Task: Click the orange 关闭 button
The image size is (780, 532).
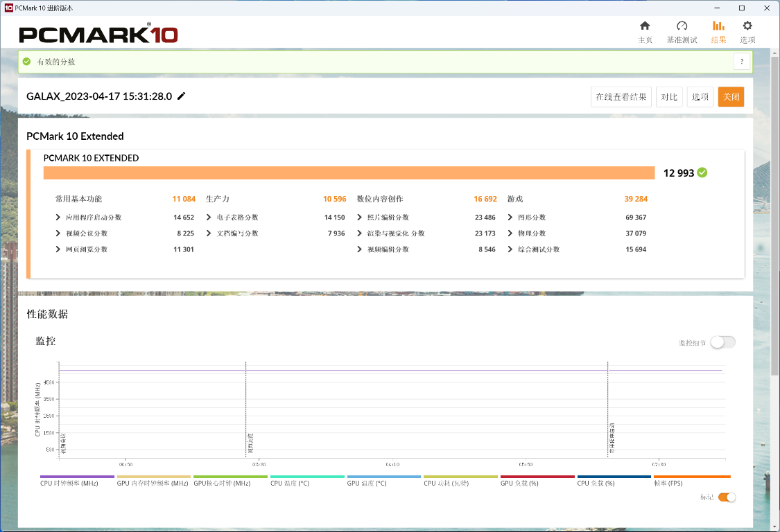Action: (731, 96)
